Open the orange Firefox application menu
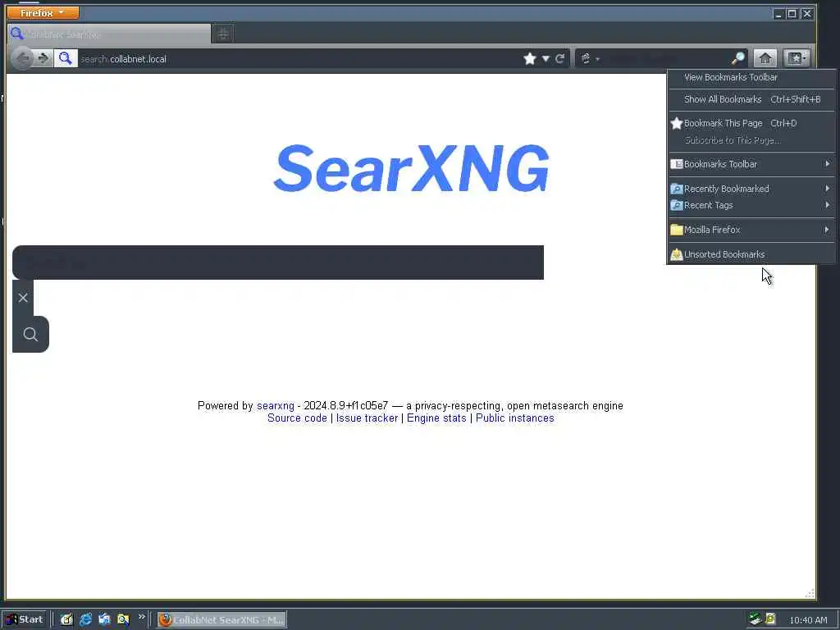 click(43, 12)
